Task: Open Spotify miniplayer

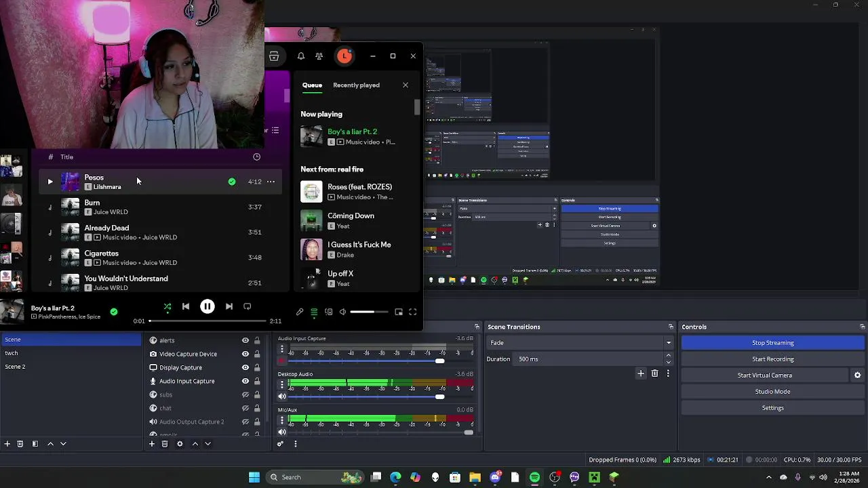Action: (399, 312)
